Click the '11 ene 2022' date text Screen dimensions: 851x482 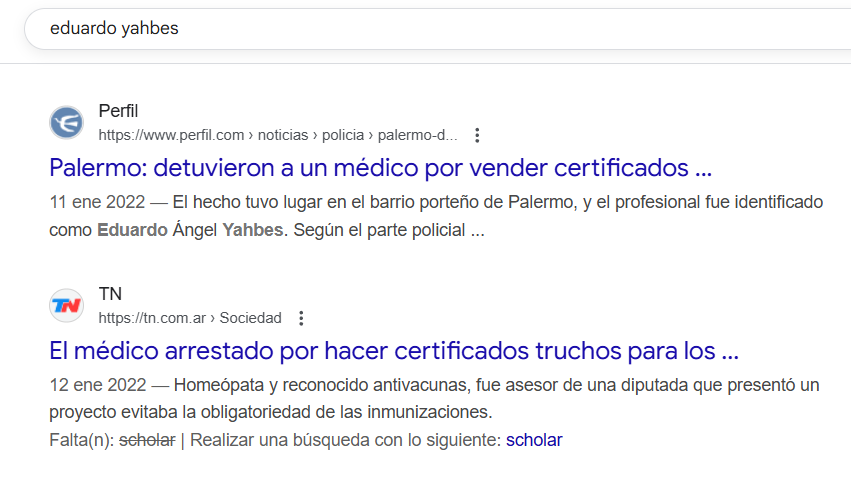point(97,202)
